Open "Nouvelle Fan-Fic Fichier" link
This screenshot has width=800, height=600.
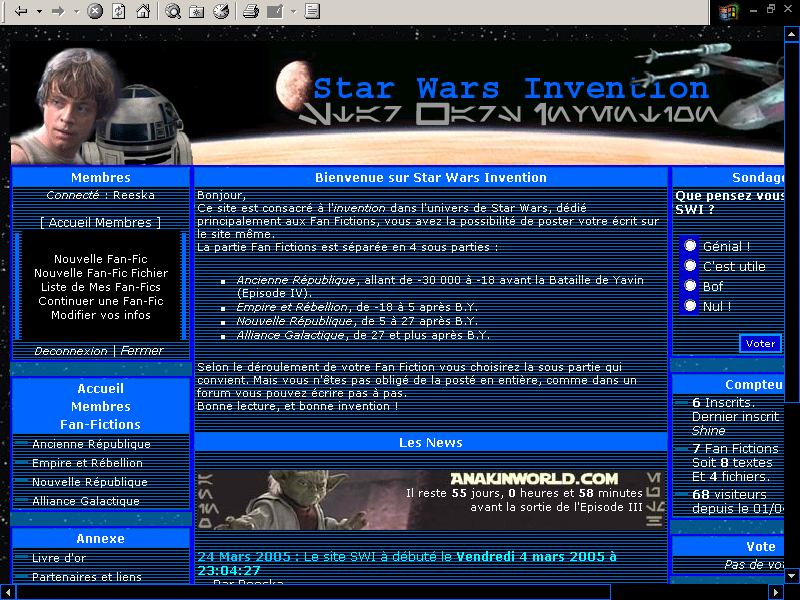coord(101,273)
